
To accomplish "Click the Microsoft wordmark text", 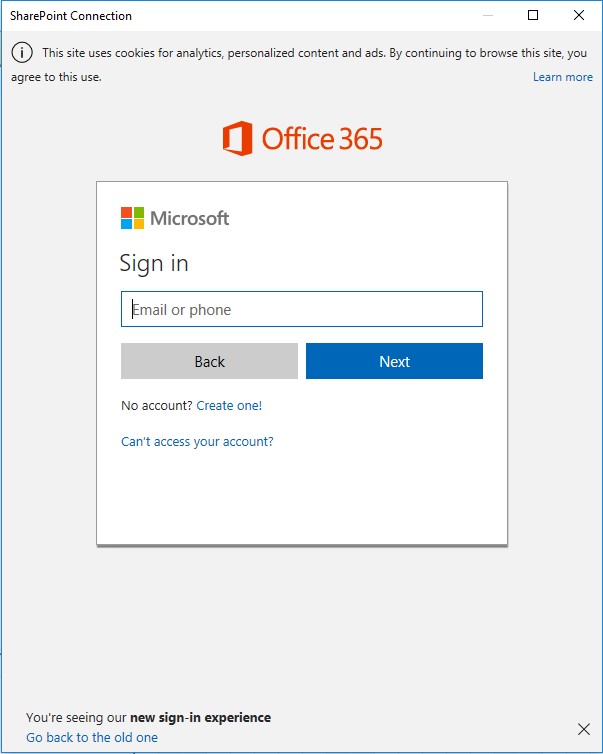I will point(189,218).
